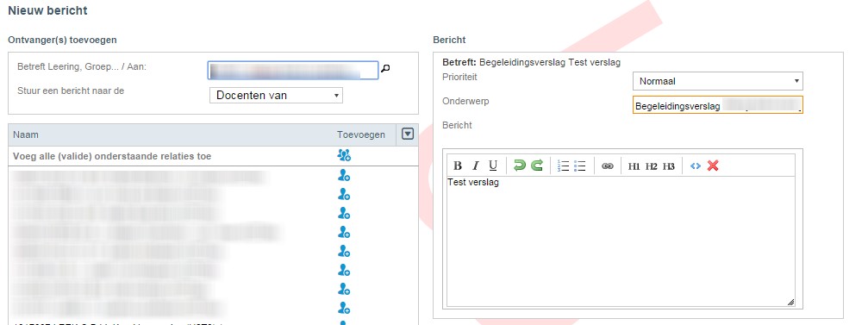Screen dimensions: 868x325
Task: Redo the edit in the message editor
Action: [x=537, y=166]
